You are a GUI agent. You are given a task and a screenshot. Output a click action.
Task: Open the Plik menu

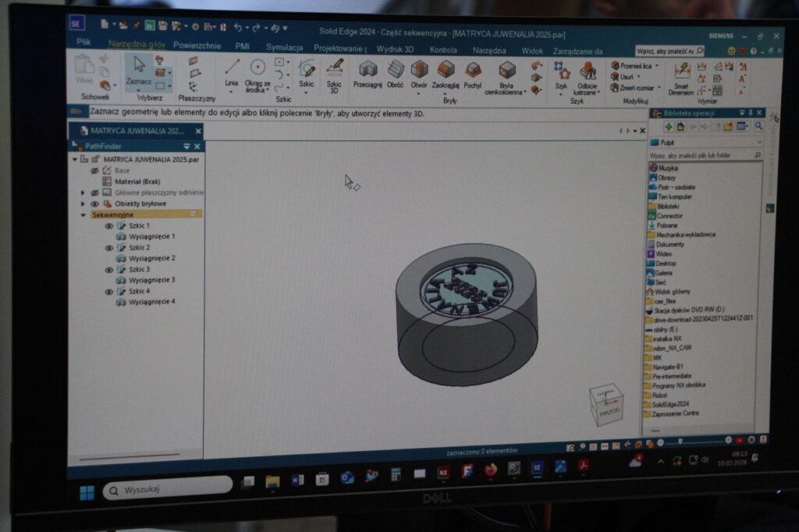coord(84,41)
